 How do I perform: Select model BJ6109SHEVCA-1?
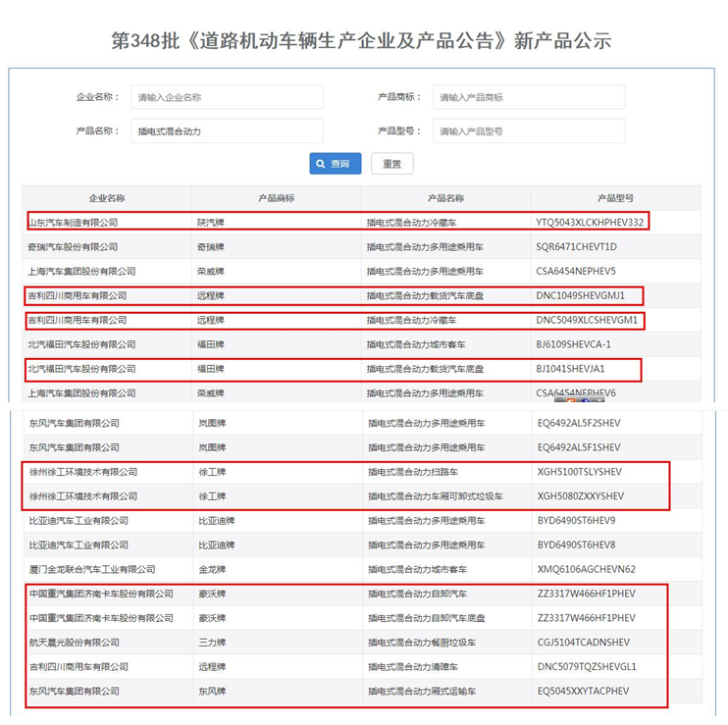(x=573, y=344)
